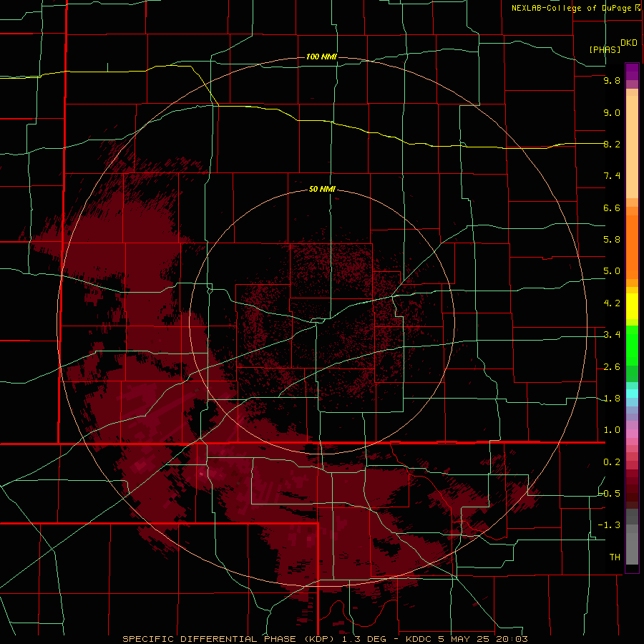Click the -1.3 scale label
Image resolution: width=644 pixels, height=644 pixels.
610,525
